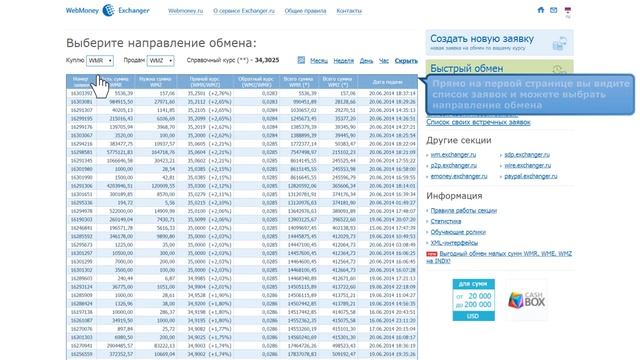Show the Час rate chart
This screenshot has width=640, height=360.
(x=384, y=60)
